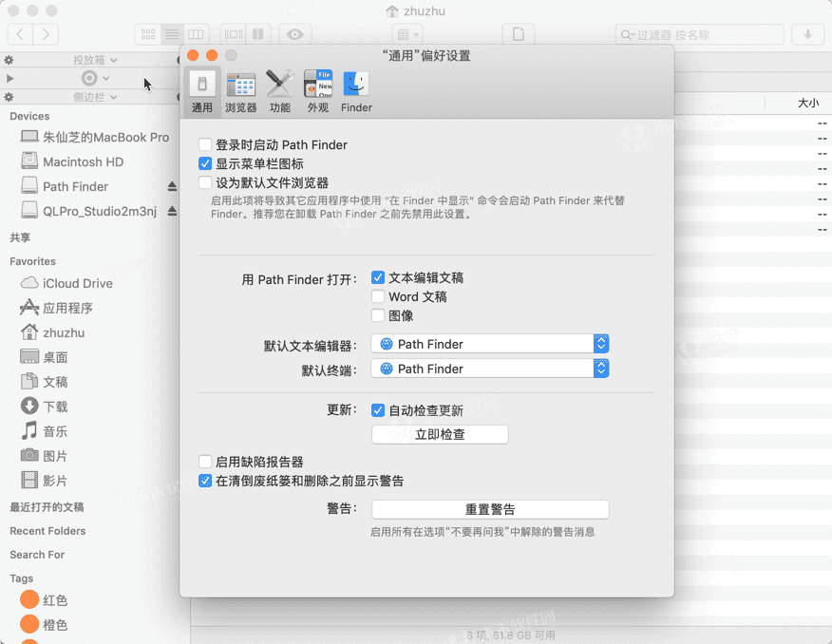Viewport: 832px width, 644px height.
Task: Click the 立即检查 button
Action: (440, 434)
